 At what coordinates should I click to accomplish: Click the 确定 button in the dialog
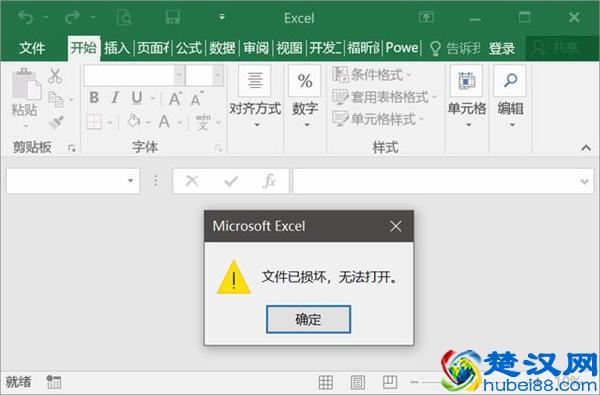coord(308,319)
